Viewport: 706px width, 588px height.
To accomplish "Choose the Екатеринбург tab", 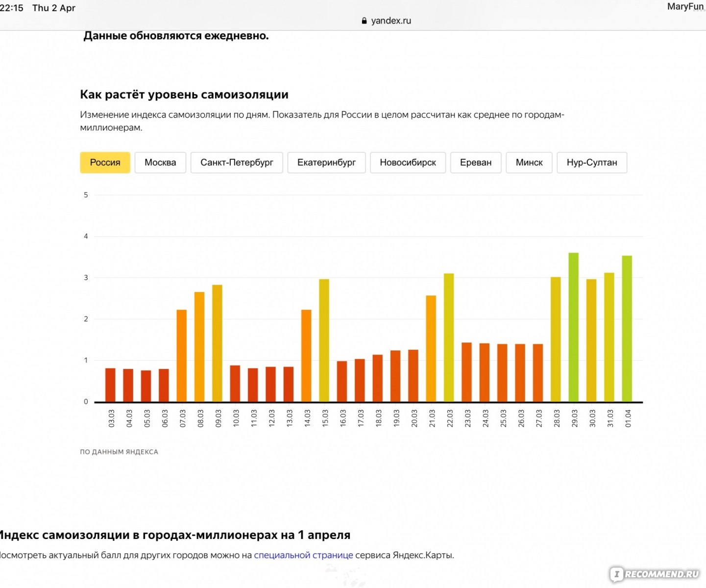I will coord(326,163).
